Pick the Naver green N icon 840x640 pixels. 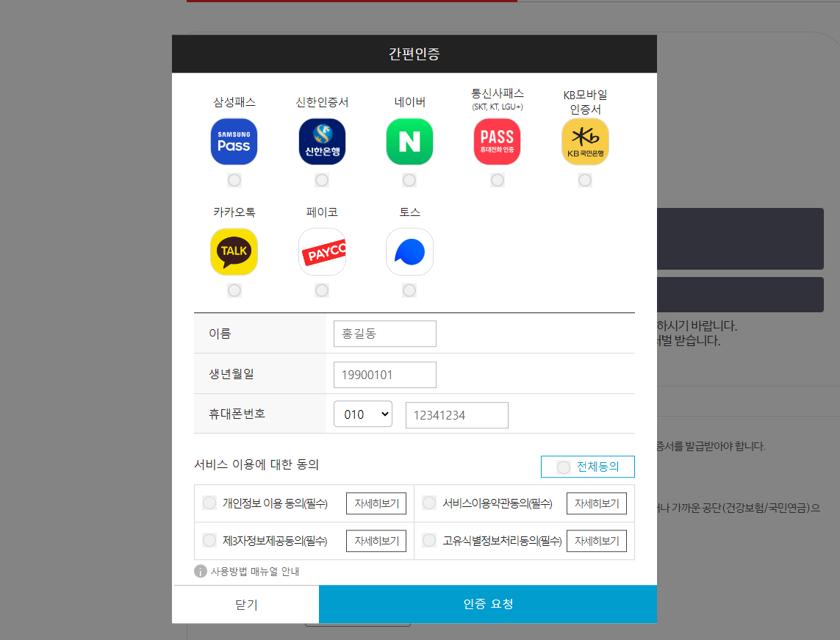coord(409,141)
